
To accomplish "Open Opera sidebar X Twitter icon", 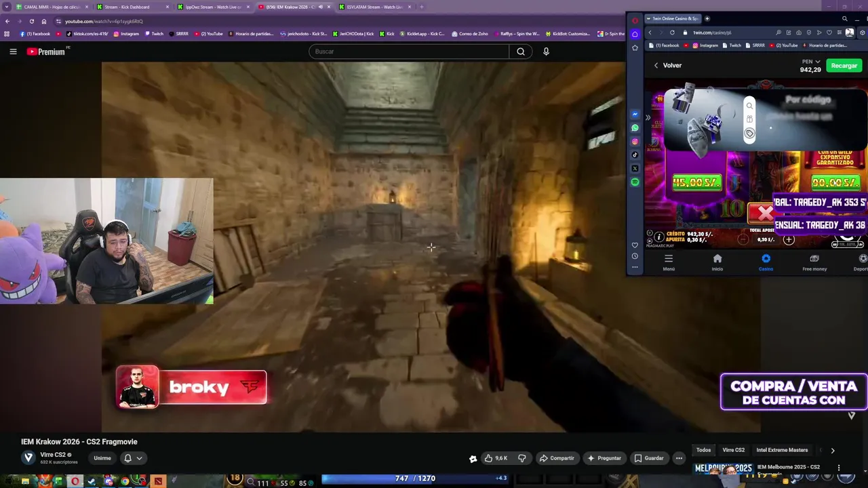I will [x=635, y=168].
